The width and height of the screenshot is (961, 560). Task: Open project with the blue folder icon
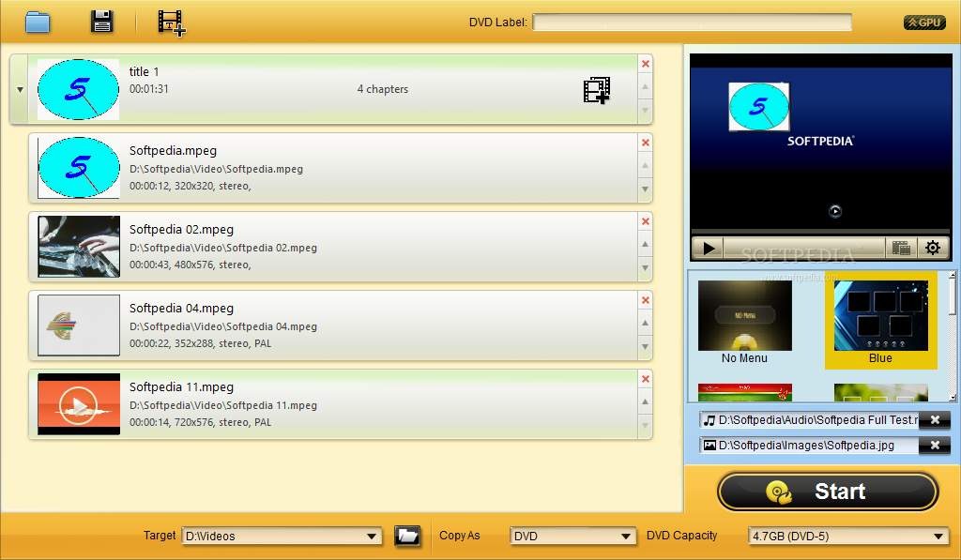tap(38, 23)
